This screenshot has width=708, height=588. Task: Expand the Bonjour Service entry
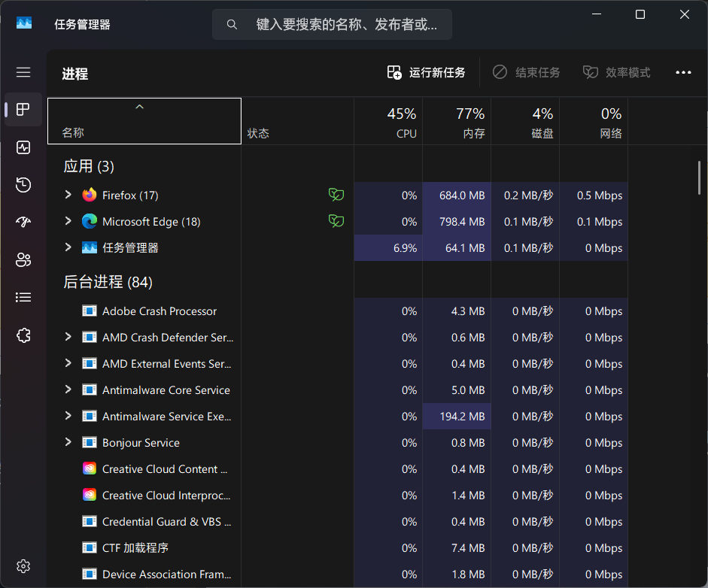(68, 442)
